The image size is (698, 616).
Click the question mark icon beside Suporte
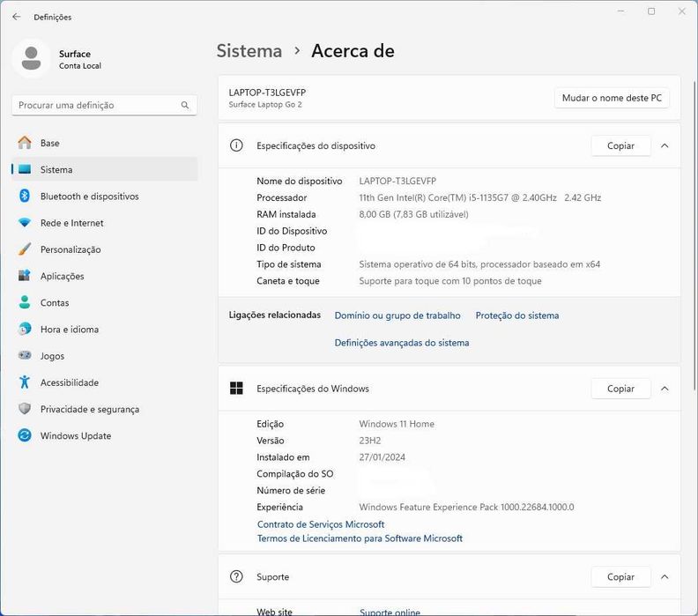coord(236,577)
